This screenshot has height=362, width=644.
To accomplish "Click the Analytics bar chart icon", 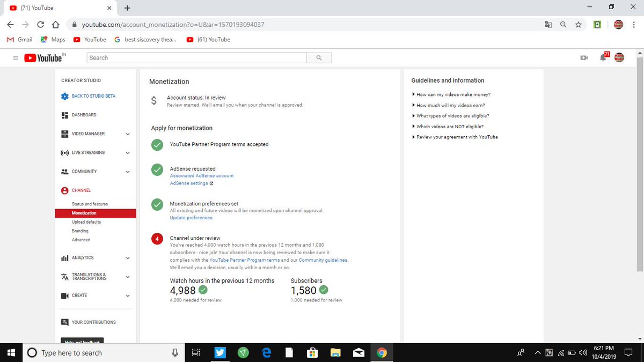I will coord(64,258).
